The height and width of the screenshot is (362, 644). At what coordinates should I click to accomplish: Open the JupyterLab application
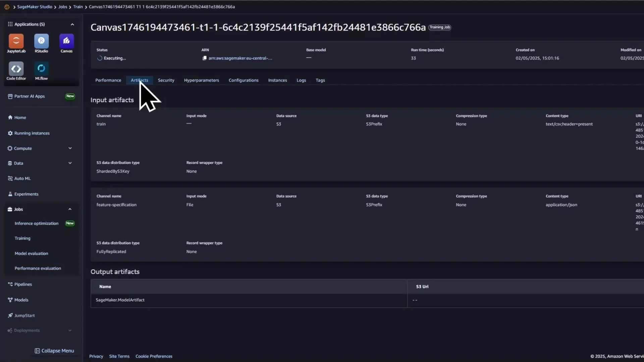[16, 43]
